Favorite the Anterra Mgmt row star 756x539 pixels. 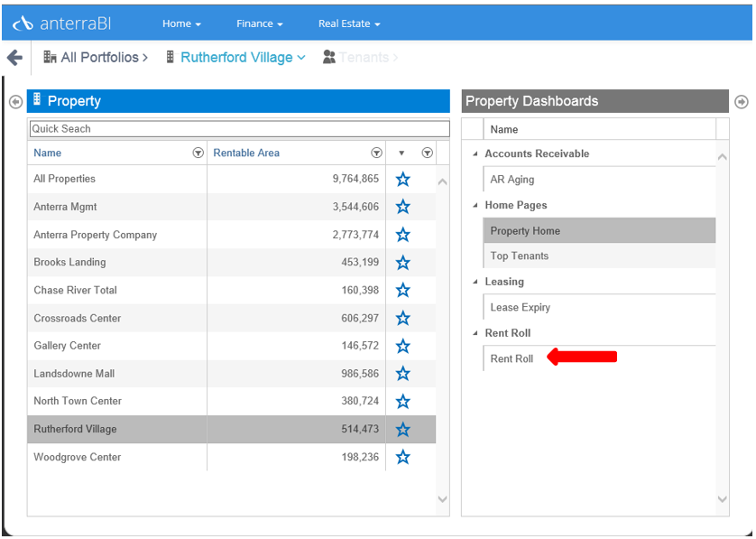click(x=402, y=207)
